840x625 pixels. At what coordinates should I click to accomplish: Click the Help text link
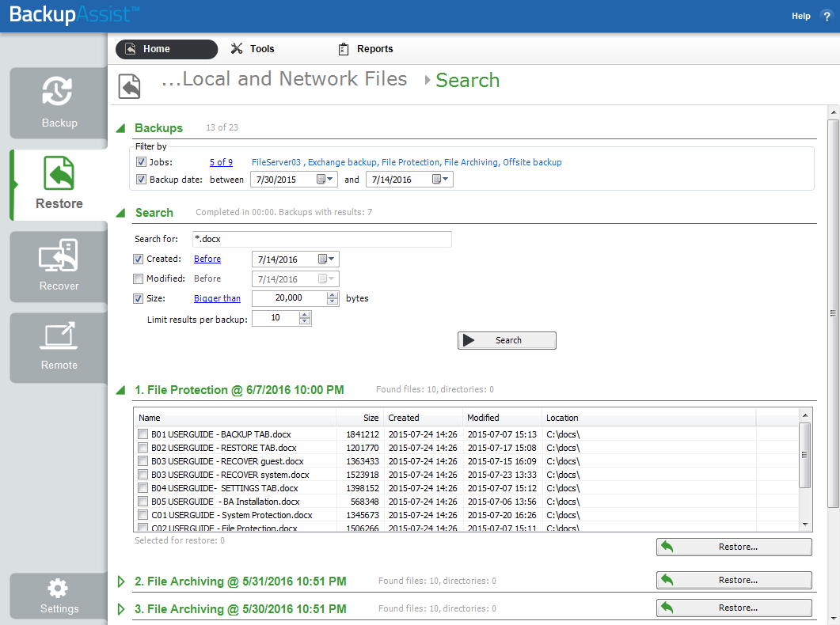click(x=801, y=16)
